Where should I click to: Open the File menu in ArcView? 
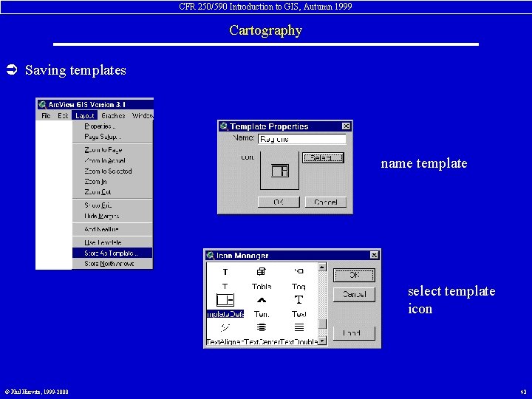point(46,116)
